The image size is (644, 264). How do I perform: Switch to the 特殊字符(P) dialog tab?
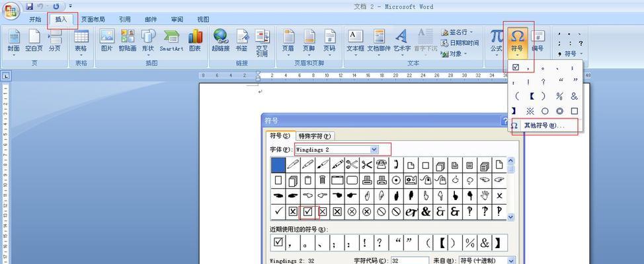pos(315,136)
